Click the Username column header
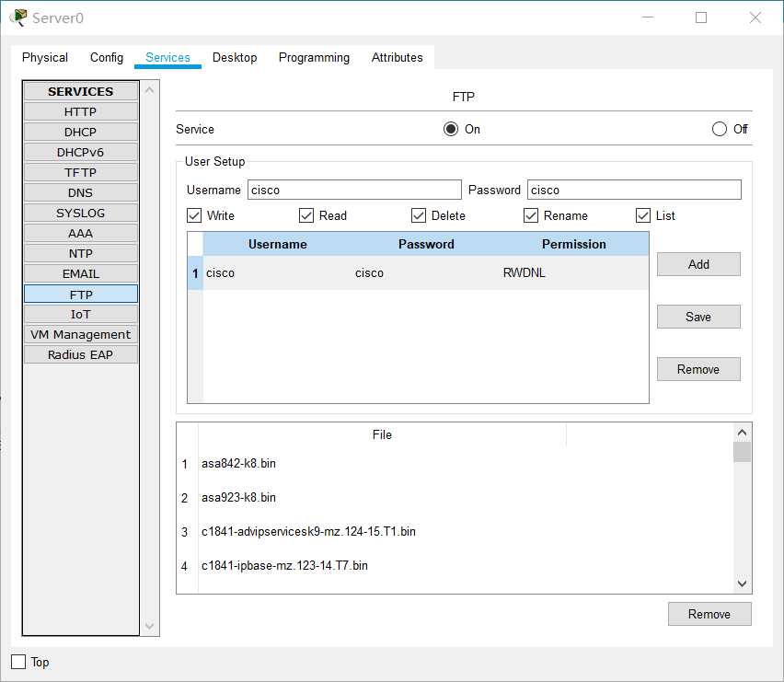This screenshot has height=682, width=784. coord(278,244)
